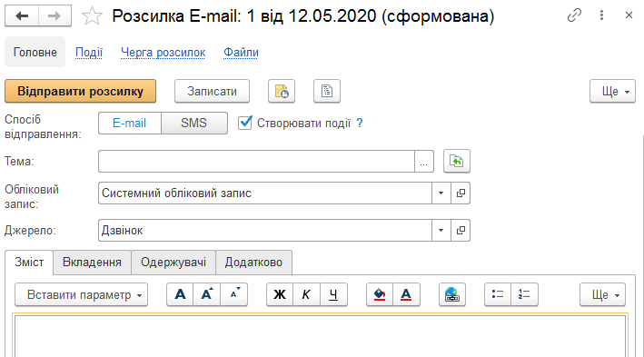Increase font size in editor

click(x=206, y=294)
